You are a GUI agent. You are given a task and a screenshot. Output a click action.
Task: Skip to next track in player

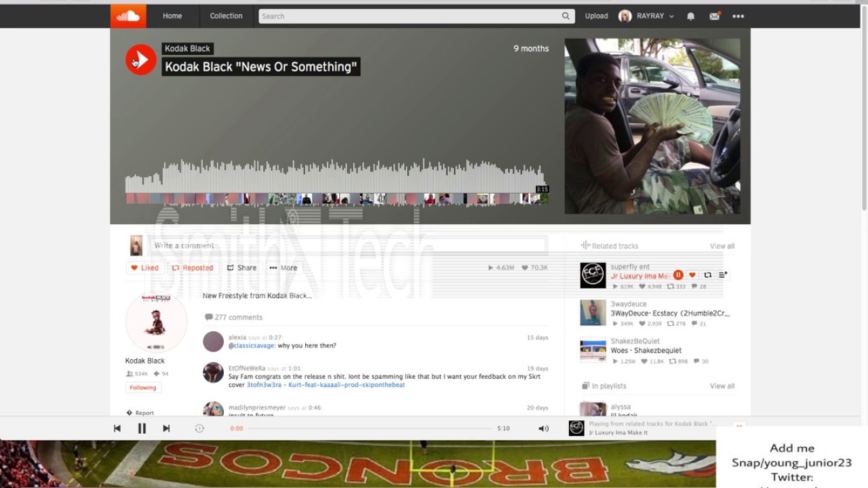pyautogui.click(x=166, y=428)
